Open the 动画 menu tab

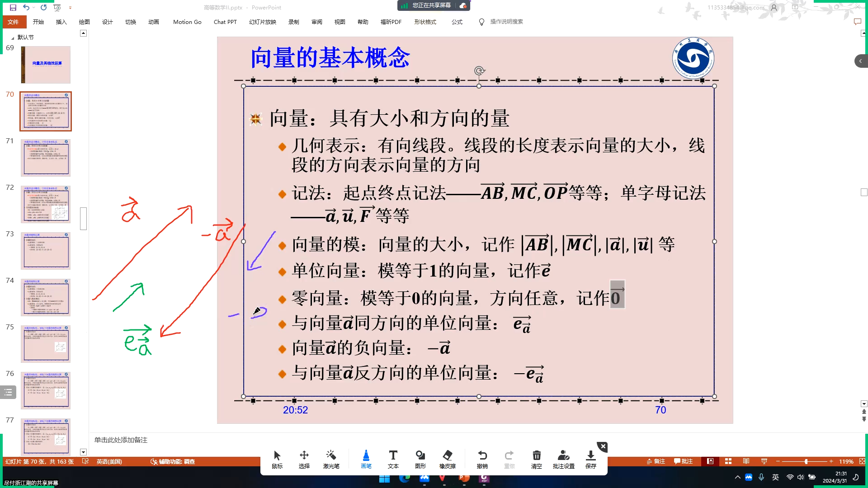coord(154,21)
